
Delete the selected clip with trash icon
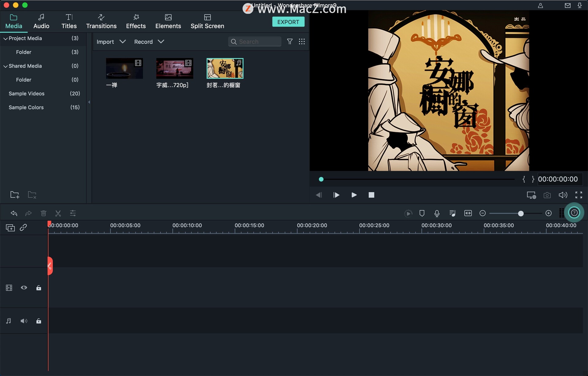point(43,213)
